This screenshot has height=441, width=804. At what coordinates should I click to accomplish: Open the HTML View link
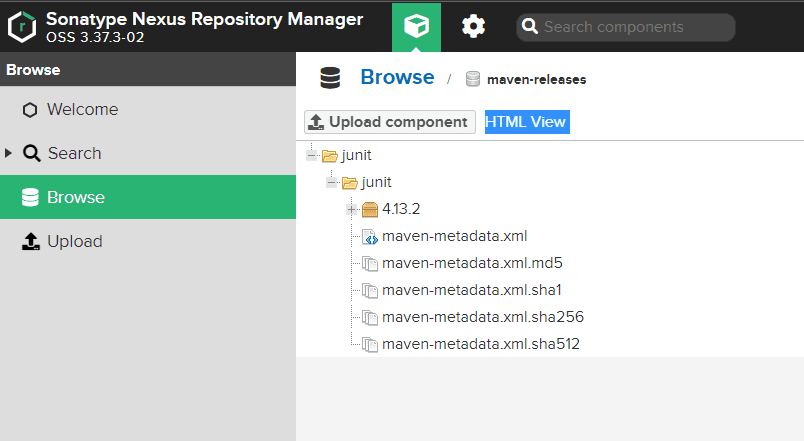click(x=526, y=122)
